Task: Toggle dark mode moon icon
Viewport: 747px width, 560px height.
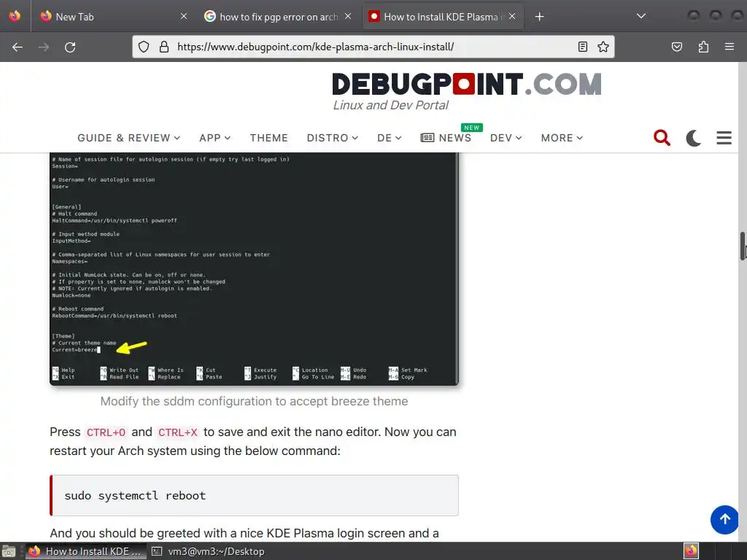Action: click(693, 138)
